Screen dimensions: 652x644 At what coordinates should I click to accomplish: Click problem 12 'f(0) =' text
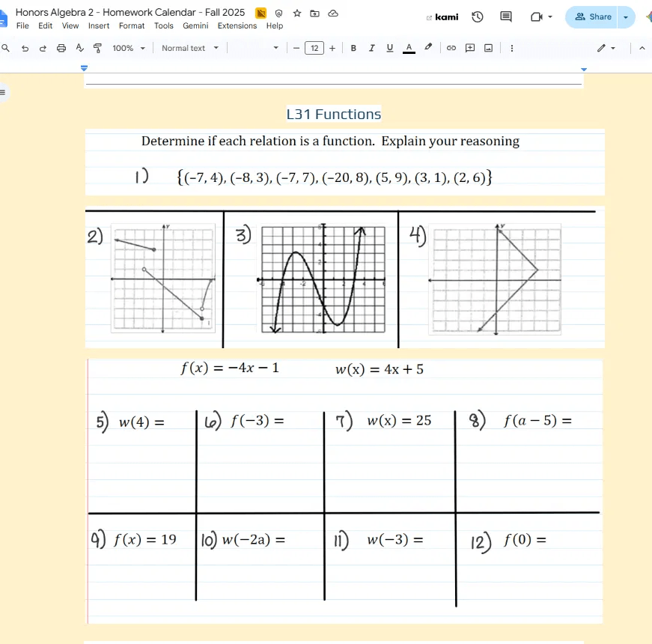[x=525, y=540]
